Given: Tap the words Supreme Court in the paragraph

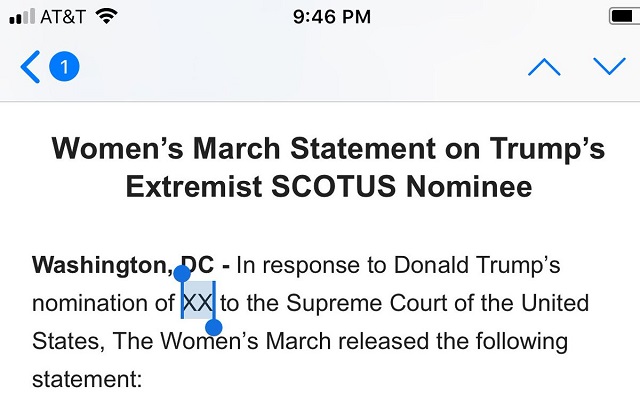Looking at the screenshot, I should tap(367, 303).
